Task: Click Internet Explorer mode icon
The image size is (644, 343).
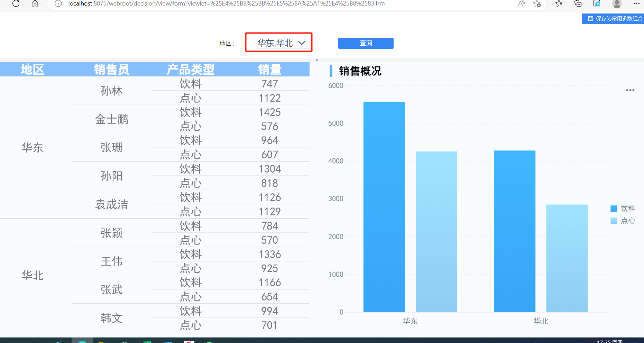Action: coord(597,4)
